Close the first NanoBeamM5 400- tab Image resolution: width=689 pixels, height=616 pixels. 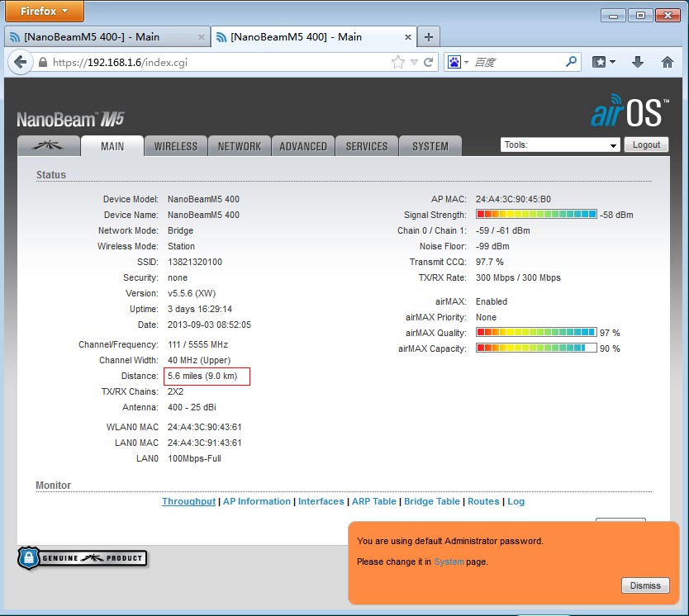202,37
